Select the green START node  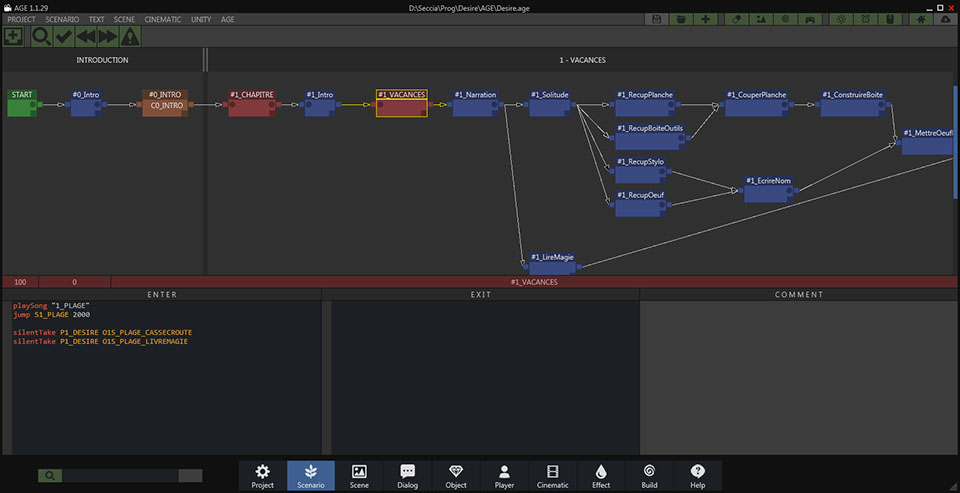[22, 101]
